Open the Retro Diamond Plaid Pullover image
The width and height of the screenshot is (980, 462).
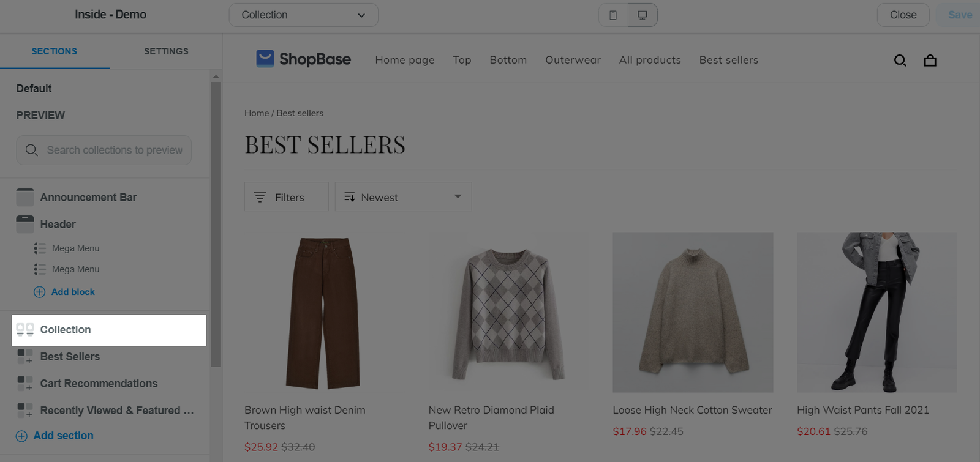click(509, 313)
